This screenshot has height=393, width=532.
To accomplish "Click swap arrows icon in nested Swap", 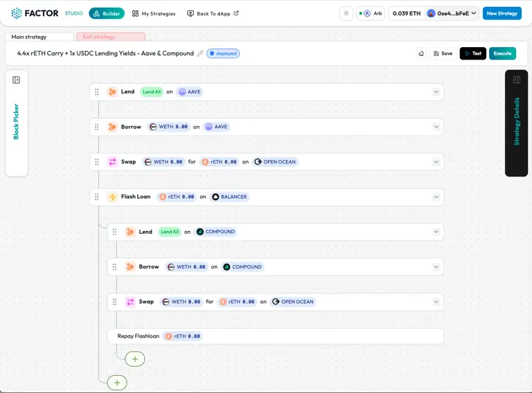I will click(x=130, y=302).
